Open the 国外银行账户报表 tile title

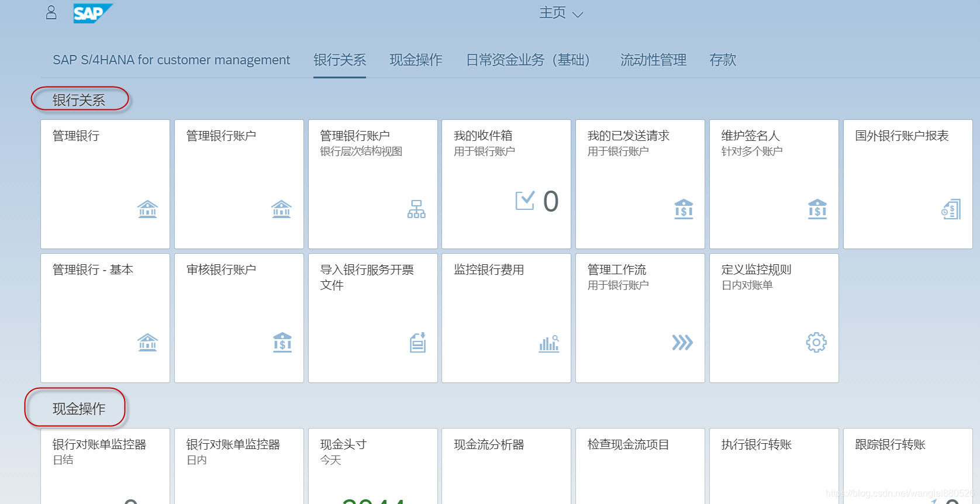[902, 136]
